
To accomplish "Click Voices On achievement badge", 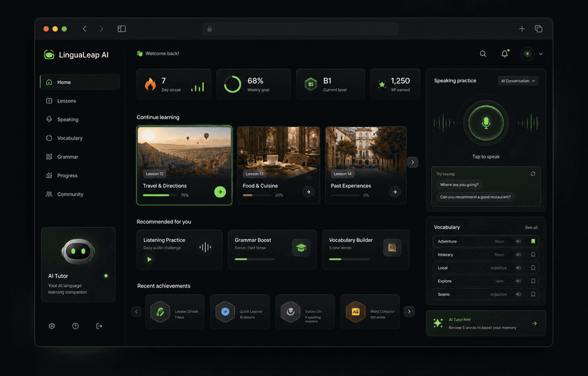I will click(x=290, y=311).
